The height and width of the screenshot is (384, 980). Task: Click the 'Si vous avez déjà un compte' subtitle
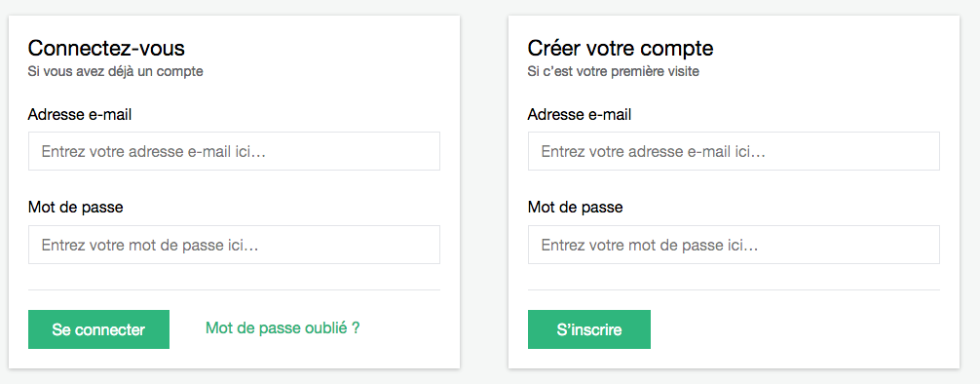click(x=116, y=71)
